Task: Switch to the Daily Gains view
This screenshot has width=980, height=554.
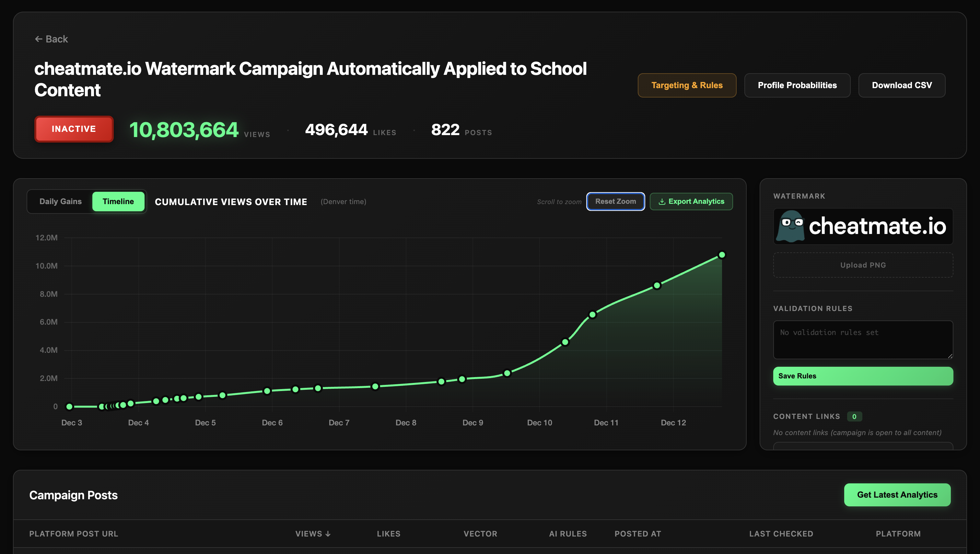Action: [x=61, y=201]
